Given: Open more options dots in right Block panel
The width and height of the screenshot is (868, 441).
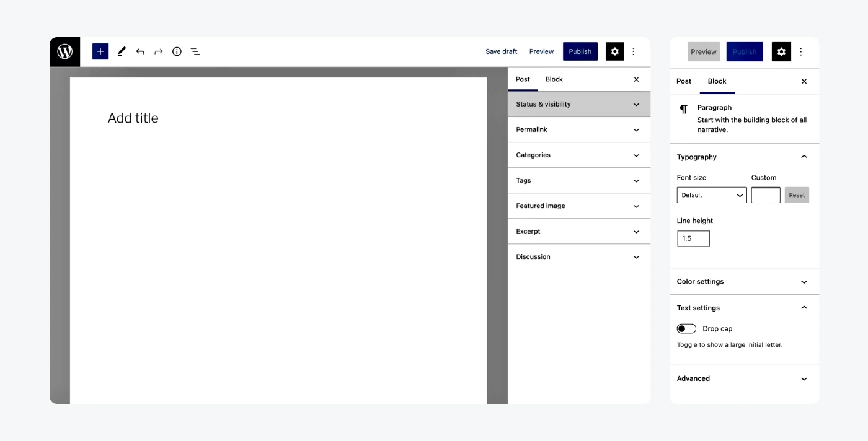Looking at the screenshot, I should click(800, 51).
